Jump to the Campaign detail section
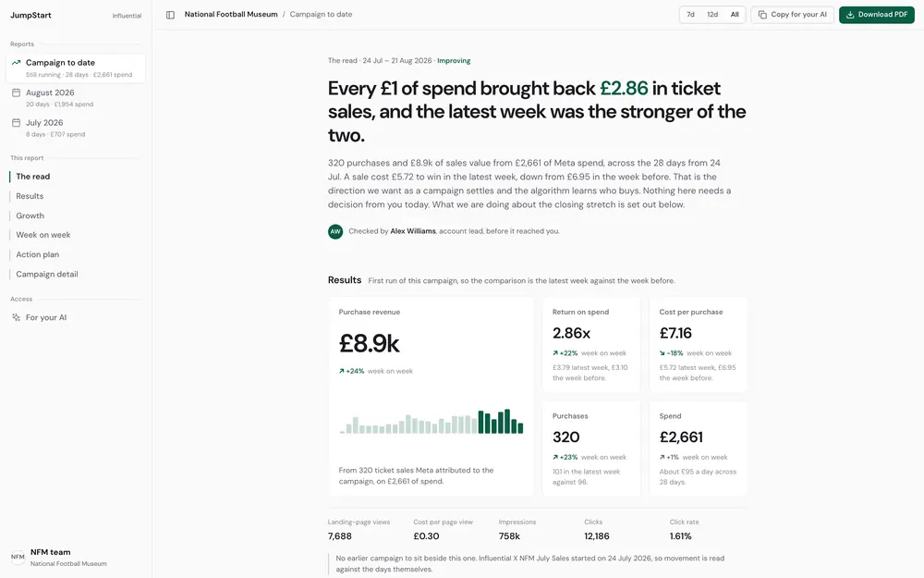 [46, 275]
